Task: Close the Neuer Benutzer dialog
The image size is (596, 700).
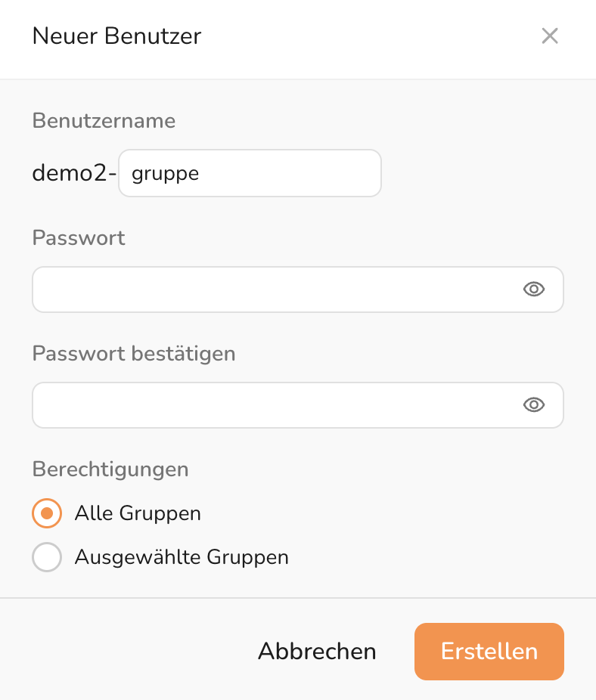Action: click(550, 36)
